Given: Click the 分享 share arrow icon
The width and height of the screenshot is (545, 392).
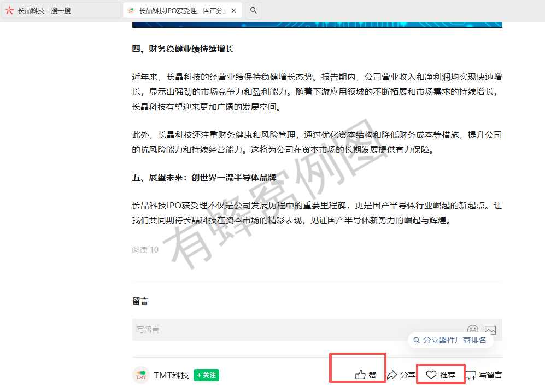Looking at the screenshot, I should 392,375.
